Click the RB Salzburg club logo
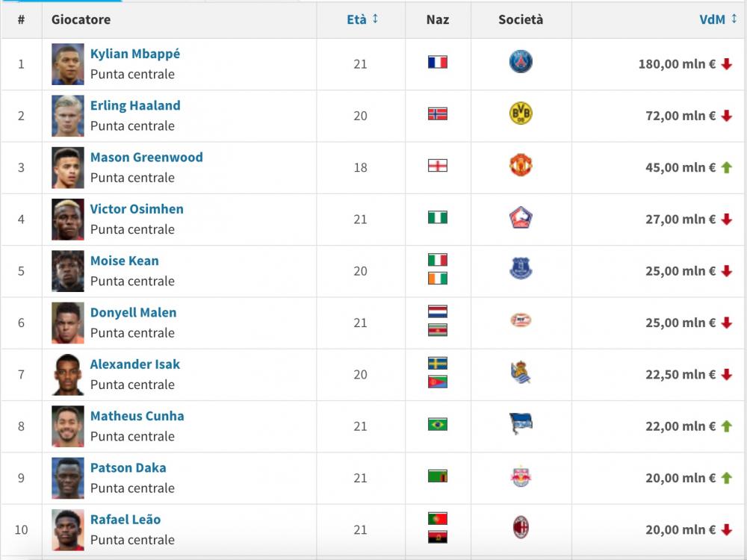747x560 pixels. (x=521, y=476)
